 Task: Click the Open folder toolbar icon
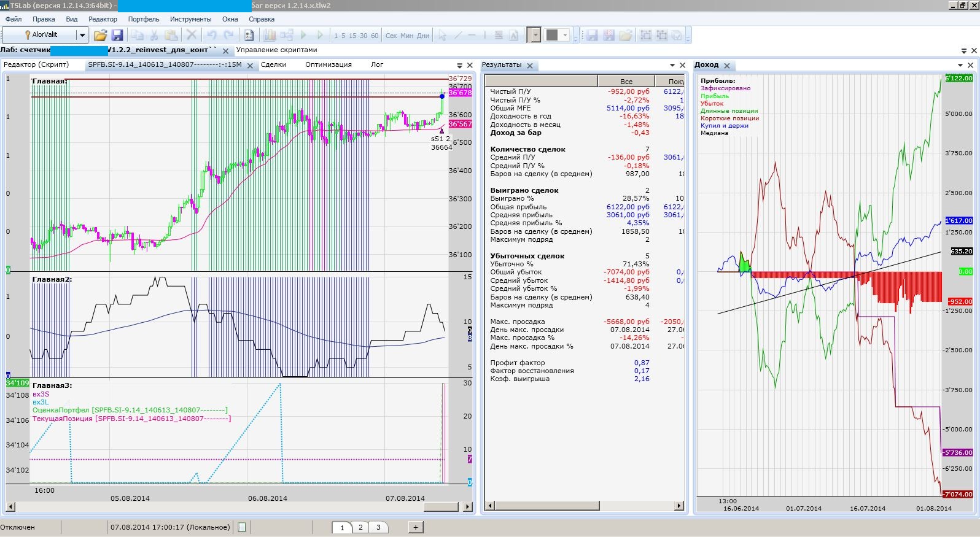[x=100, y=36]
